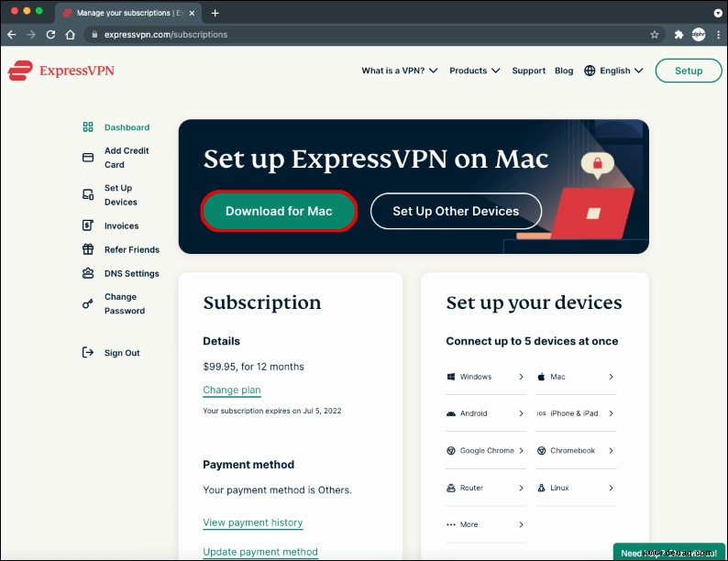728x561 pixels.
Task: Click Download for Mac button
Action: [279, 211]
